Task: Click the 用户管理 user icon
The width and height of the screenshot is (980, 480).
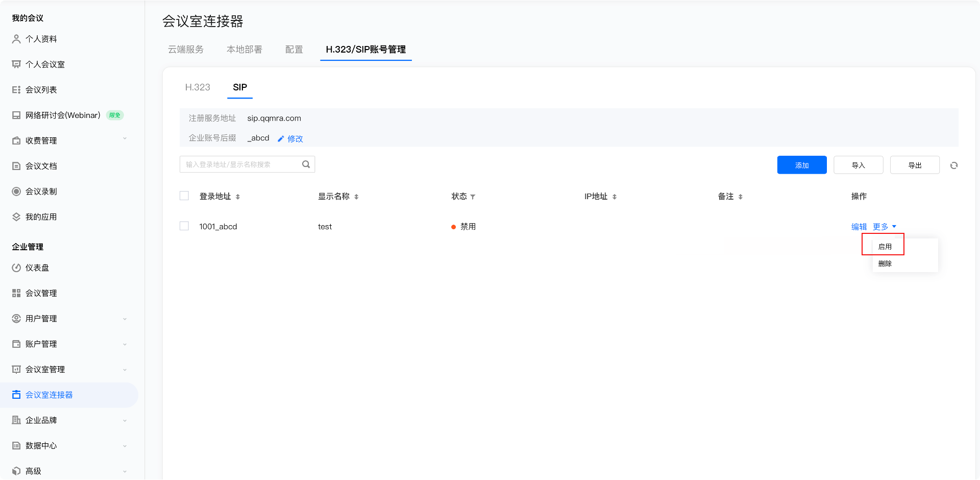Action: tap(16, 319)
